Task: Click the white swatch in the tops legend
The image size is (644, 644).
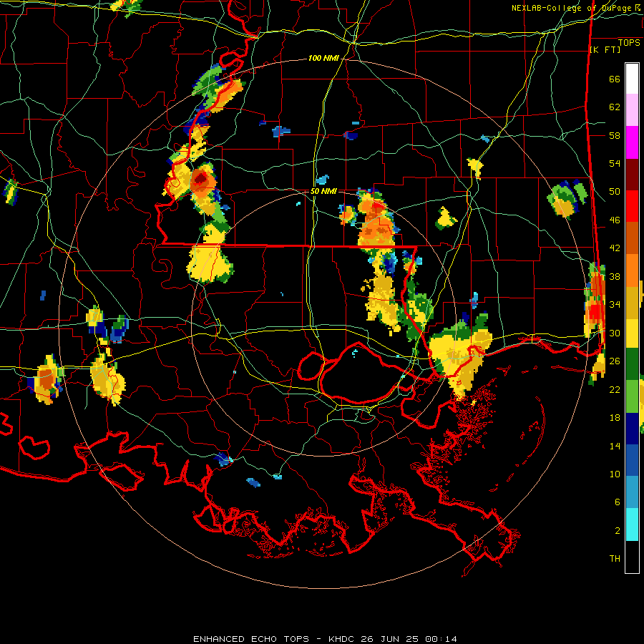Action: tap(632, 79)
